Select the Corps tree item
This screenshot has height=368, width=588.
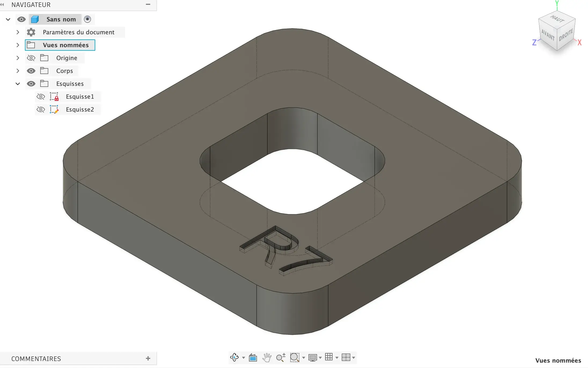65,71
